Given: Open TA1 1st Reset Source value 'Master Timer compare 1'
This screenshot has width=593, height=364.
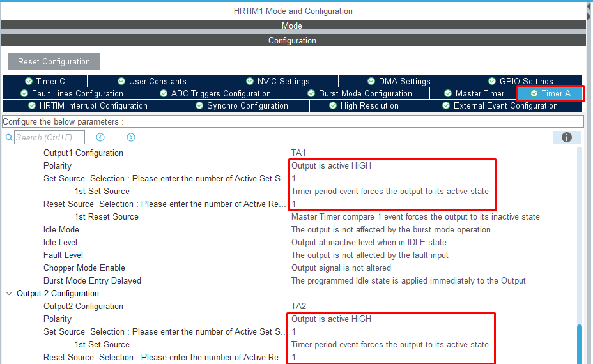Looking at the screenshot, I should pos(415,216).
